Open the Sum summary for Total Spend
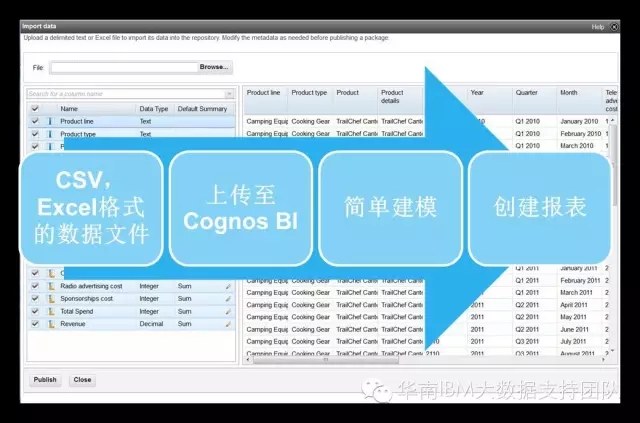The width and height of the screenshot is (640, 423). pos(184,312)
